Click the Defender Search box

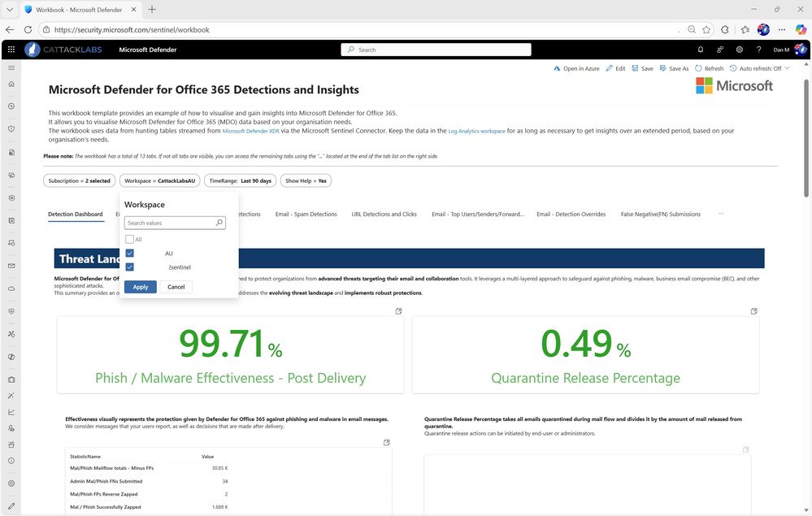click(436, 50)
